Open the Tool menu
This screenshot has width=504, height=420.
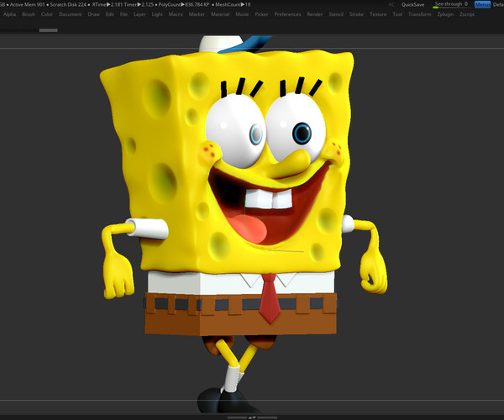(397, 14)
